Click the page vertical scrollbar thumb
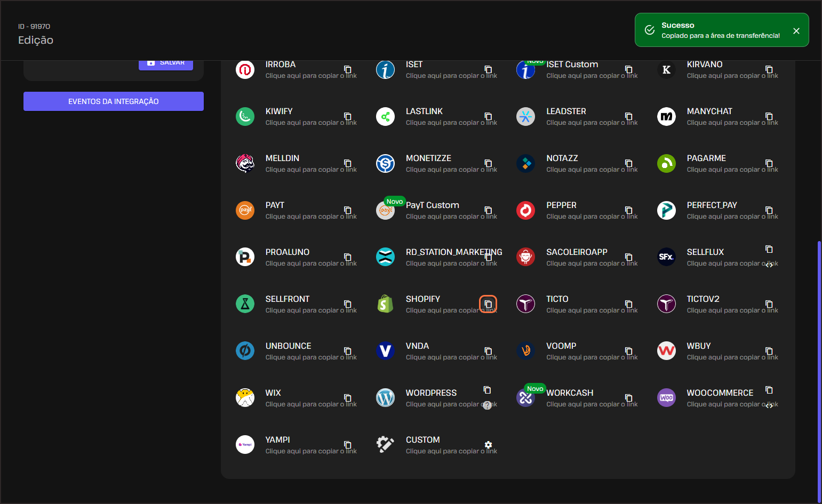 [819, 371]
